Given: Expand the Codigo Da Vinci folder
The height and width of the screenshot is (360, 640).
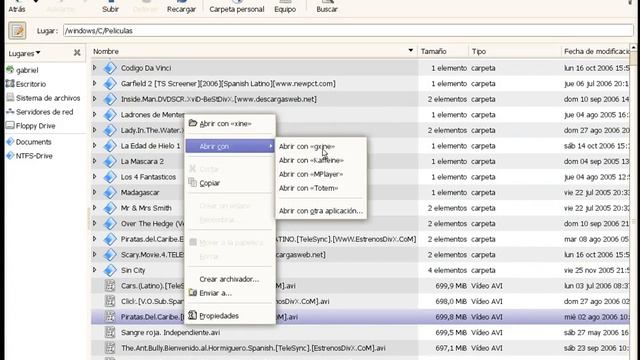Looking at the screenshot, I should click(x=95, y=68).
